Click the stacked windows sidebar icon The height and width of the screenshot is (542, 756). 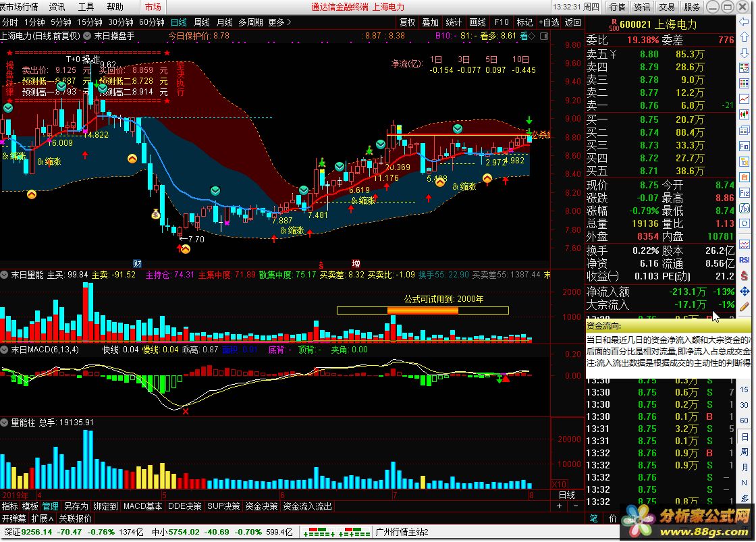(x=744, y=130)
